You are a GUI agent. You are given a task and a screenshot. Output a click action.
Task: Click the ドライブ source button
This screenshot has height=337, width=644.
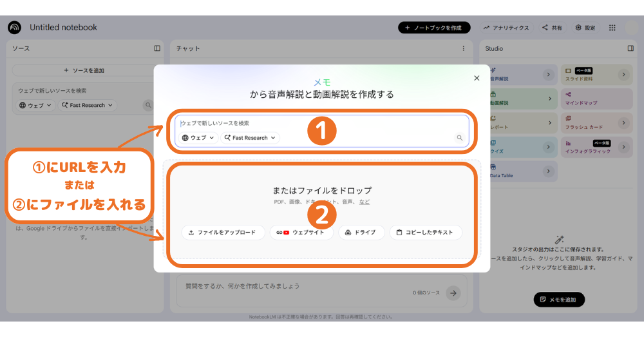coord(361,232)
